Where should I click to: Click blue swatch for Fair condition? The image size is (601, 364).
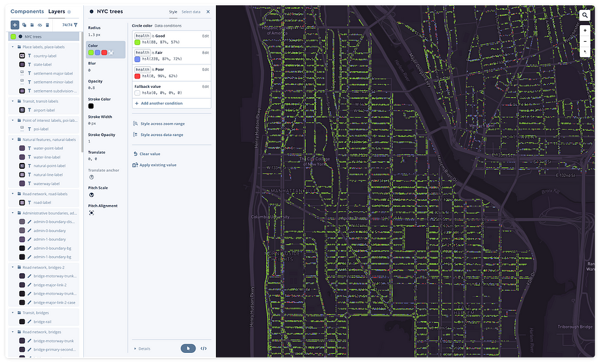tap(137, 59)
